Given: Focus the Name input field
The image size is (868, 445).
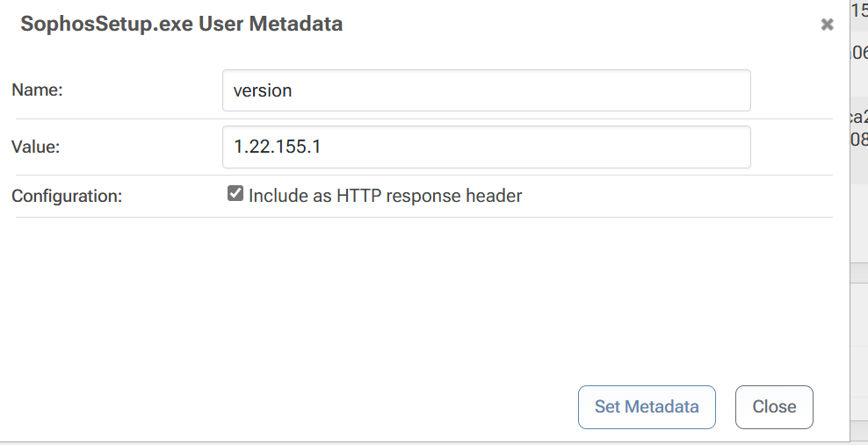Looking at the screenshot, I should [x=486, y=90].
